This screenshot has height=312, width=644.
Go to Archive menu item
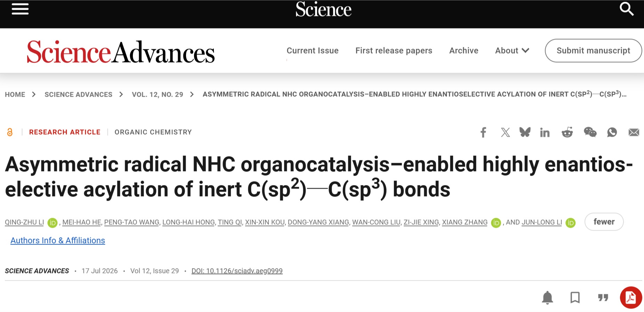point(464,51)
